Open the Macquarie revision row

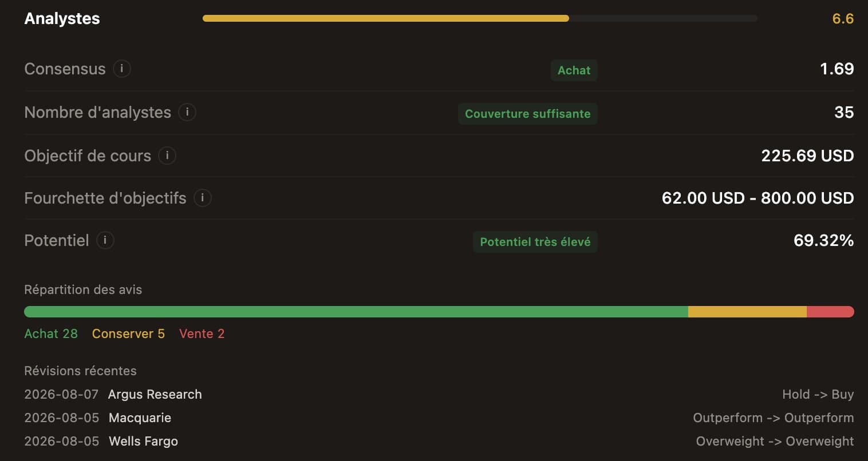[439, 418]
